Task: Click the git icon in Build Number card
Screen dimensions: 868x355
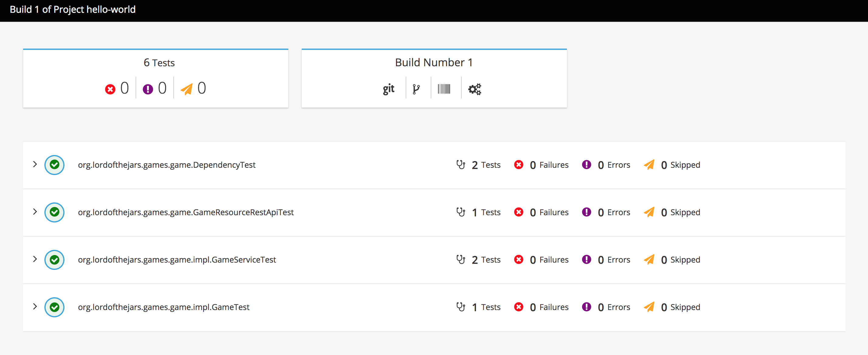Action: pos(388,89)
